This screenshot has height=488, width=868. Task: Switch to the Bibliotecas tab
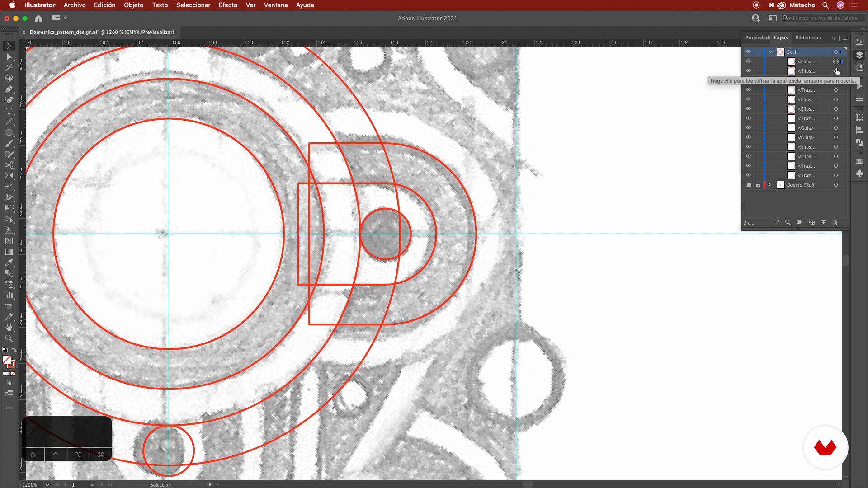click(808, 38)
